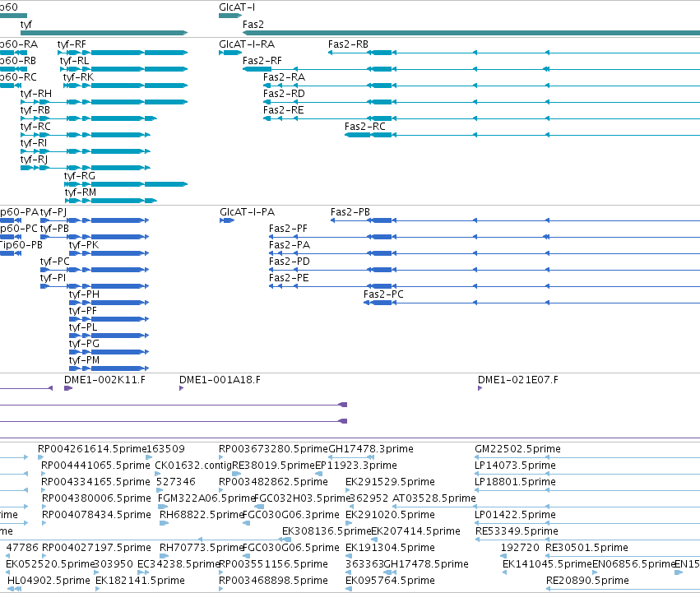Click the tyf-RB transcript label

coord(35,110)
